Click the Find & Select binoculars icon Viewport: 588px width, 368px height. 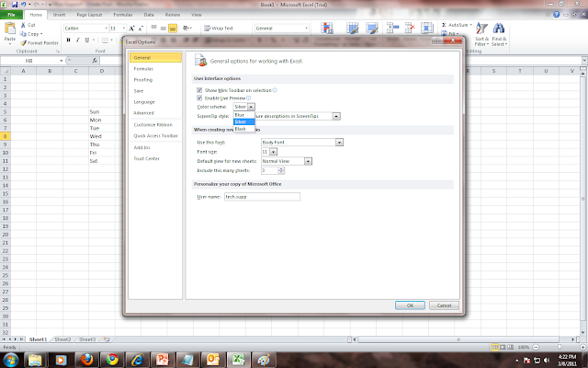coord(499,29)
